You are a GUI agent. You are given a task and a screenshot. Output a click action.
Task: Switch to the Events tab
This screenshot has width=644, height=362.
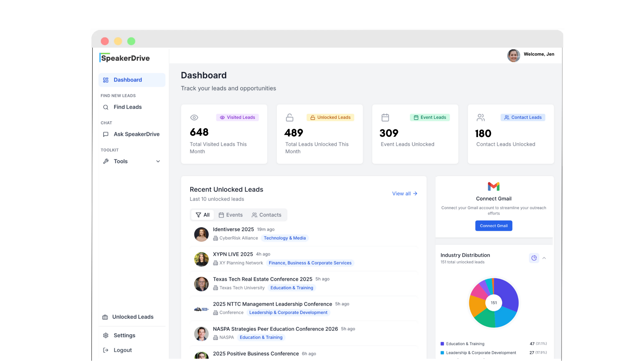[231, 215]
